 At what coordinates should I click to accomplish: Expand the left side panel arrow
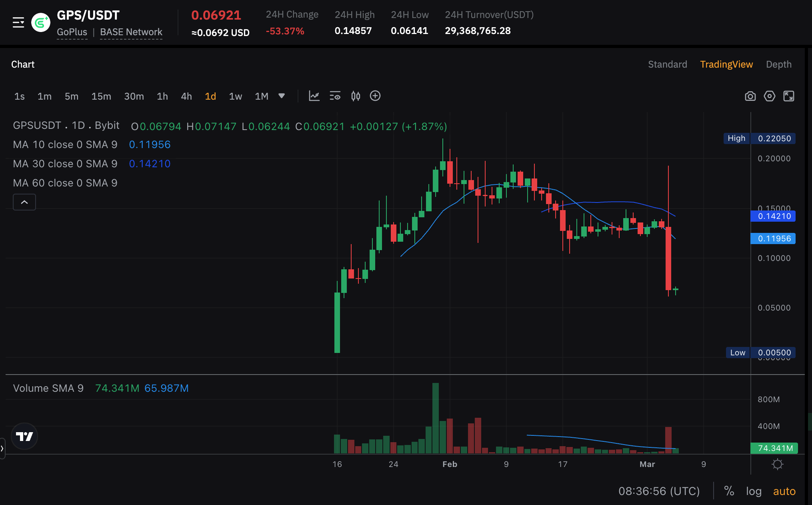pos(2,448)
